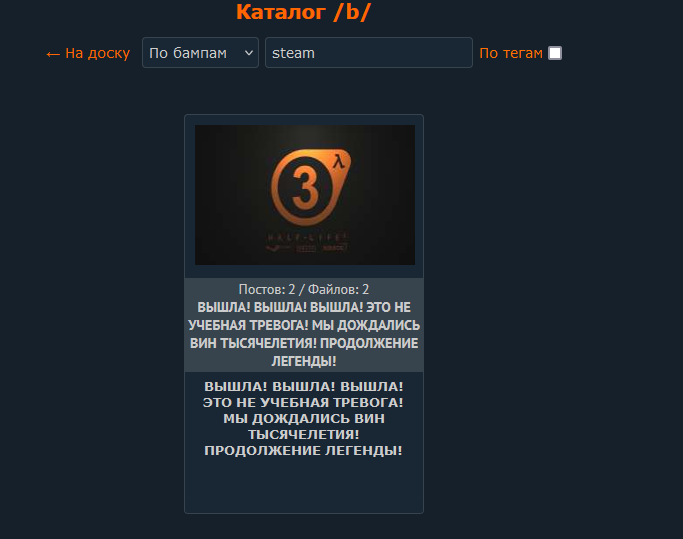Click the faint HALF-LIFE caption in the thumbnail
Screen dimensions: 683x539
(x=308, y=237)
